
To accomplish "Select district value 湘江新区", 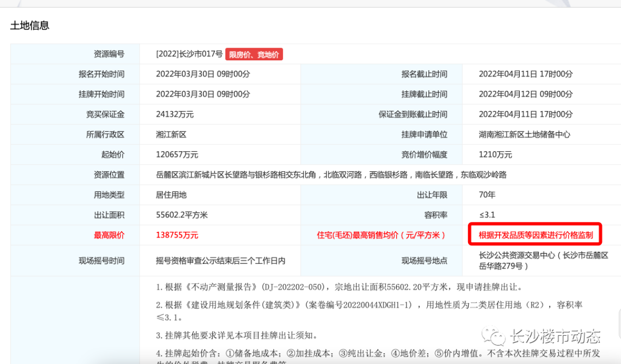I will coord(171,135).
